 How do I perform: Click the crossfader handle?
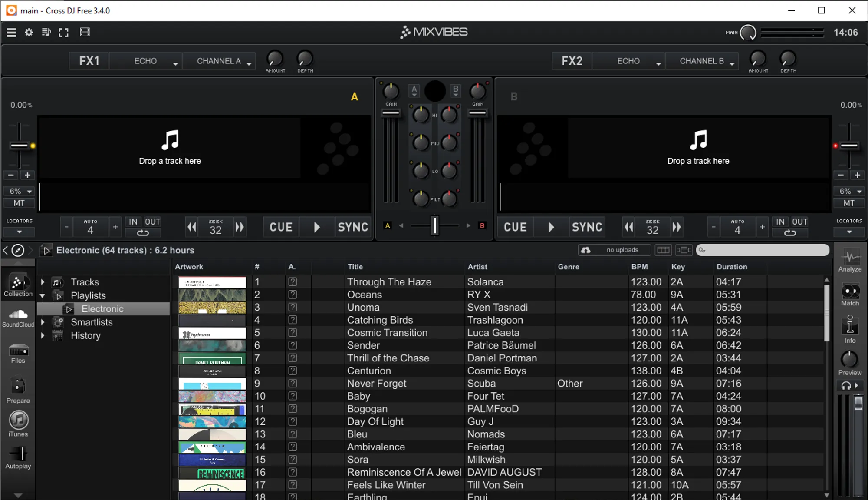(x=434, y=225)
